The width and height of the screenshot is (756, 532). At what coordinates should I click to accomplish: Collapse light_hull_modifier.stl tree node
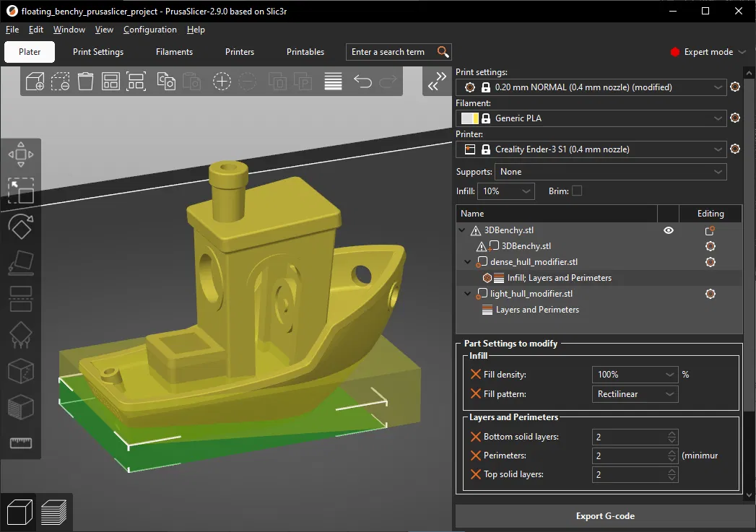(467, 294)
